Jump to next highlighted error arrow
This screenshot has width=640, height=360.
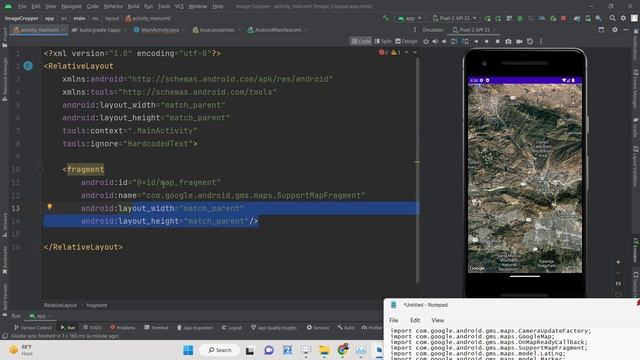coord(415,53)
